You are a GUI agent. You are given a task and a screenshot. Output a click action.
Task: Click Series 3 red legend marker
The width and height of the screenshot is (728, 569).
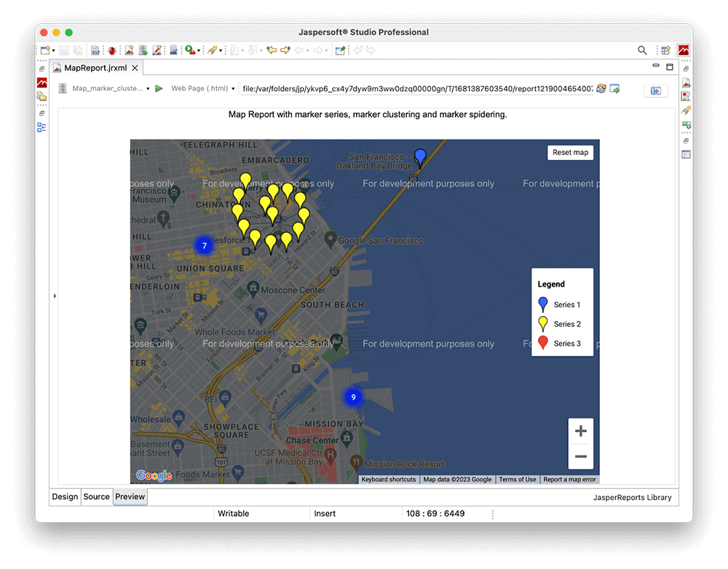pos(543,343)
